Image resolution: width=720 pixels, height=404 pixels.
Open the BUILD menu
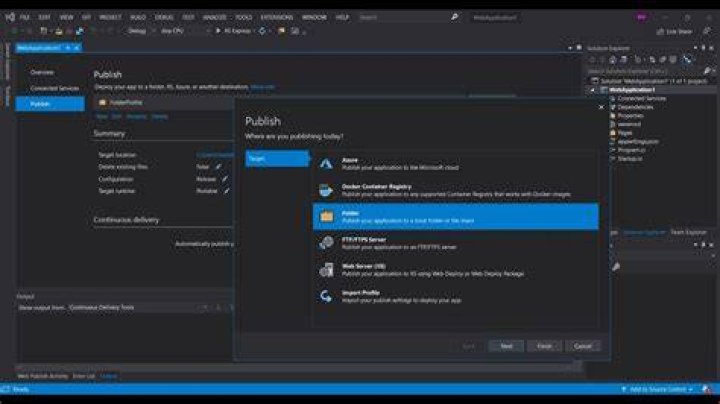[138, 17]
